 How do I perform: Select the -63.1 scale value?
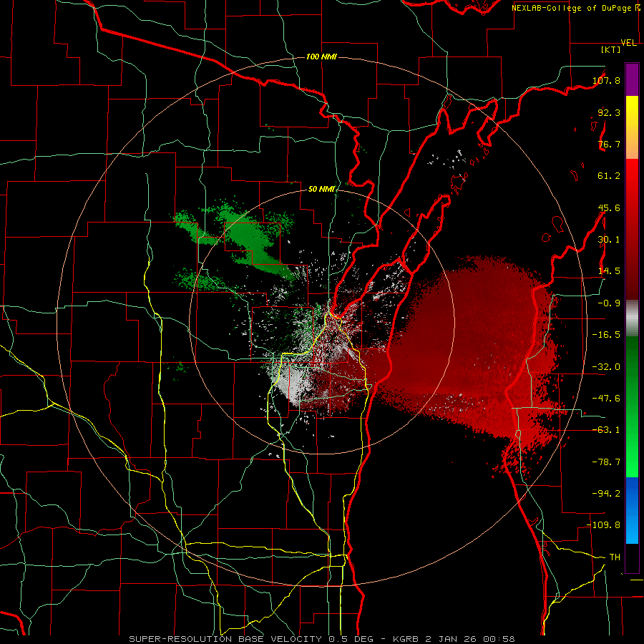606,430
